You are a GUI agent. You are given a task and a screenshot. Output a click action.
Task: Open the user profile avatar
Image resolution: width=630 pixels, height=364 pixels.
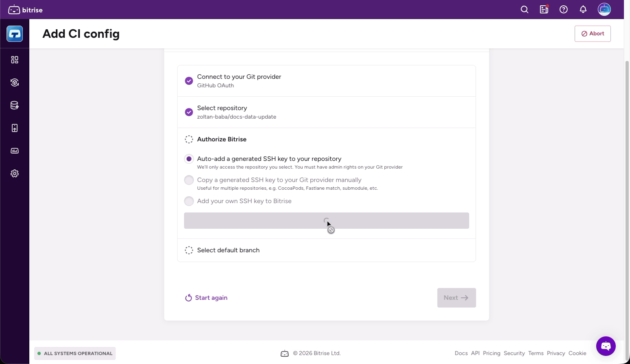[604, 9]
